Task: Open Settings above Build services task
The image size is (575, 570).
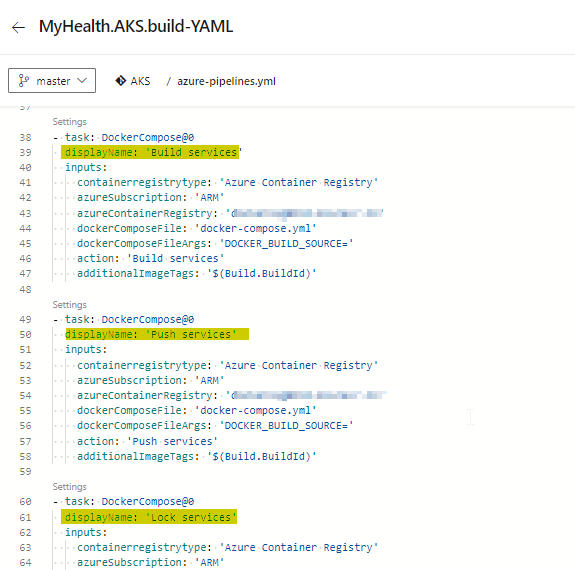Action: (x=69, y=122)
